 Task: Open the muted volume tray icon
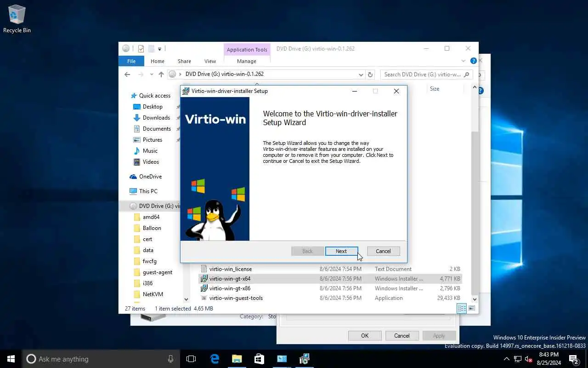pyautogui.click(x=528, y=359)
